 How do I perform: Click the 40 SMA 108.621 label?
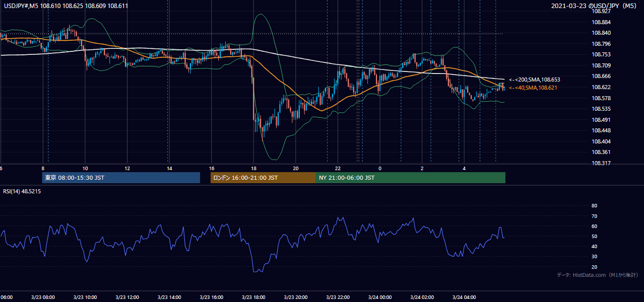(x=534, y=88)
